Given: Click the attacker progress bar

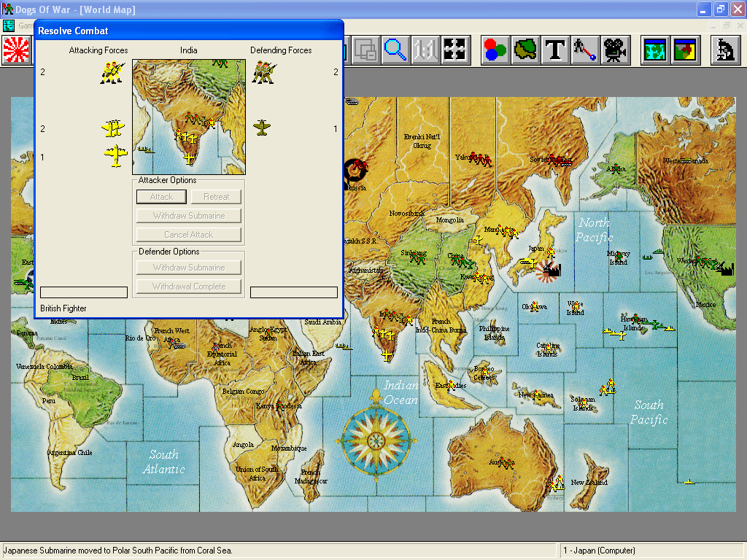Looking at the screenshot, I should point(84,292).
